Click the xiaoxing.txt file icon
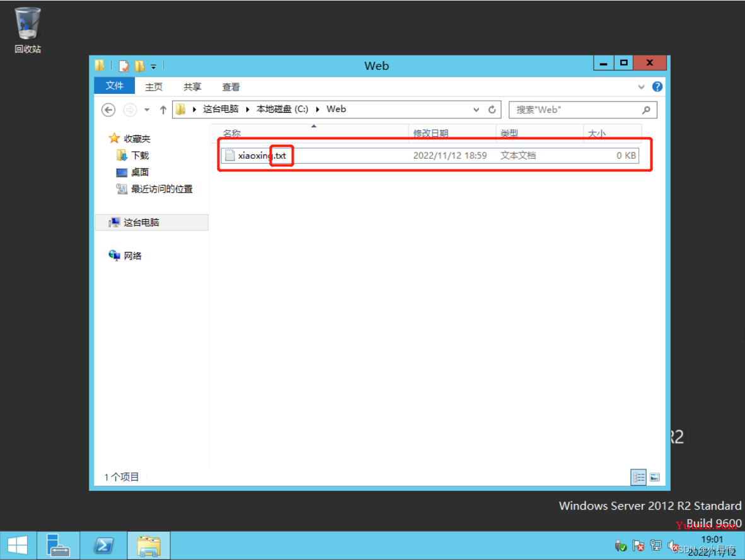 coord(230,156)
